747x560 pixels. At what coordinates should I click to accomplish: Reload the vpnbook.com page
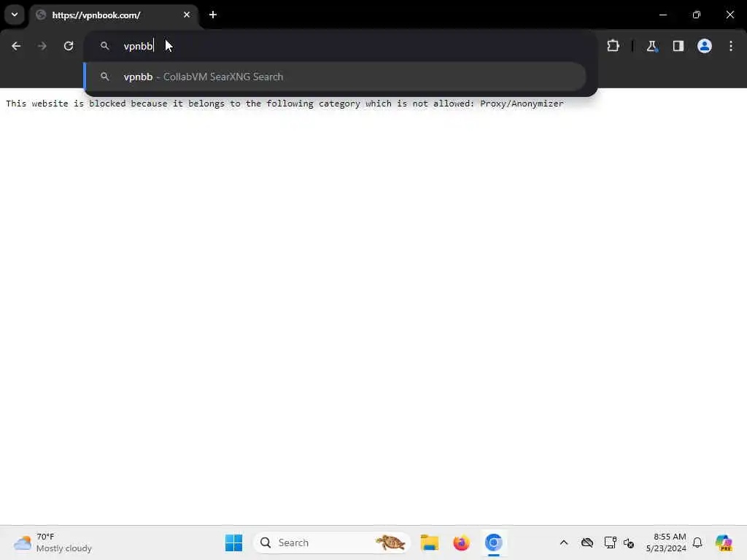pos(69,46)
